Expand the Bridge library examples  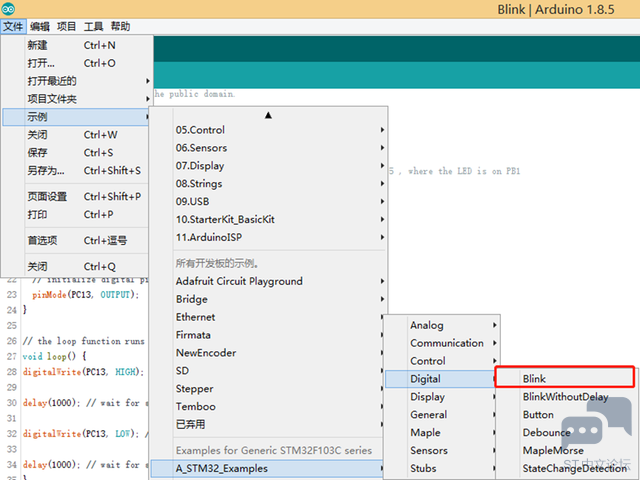[x=268, y=300]
